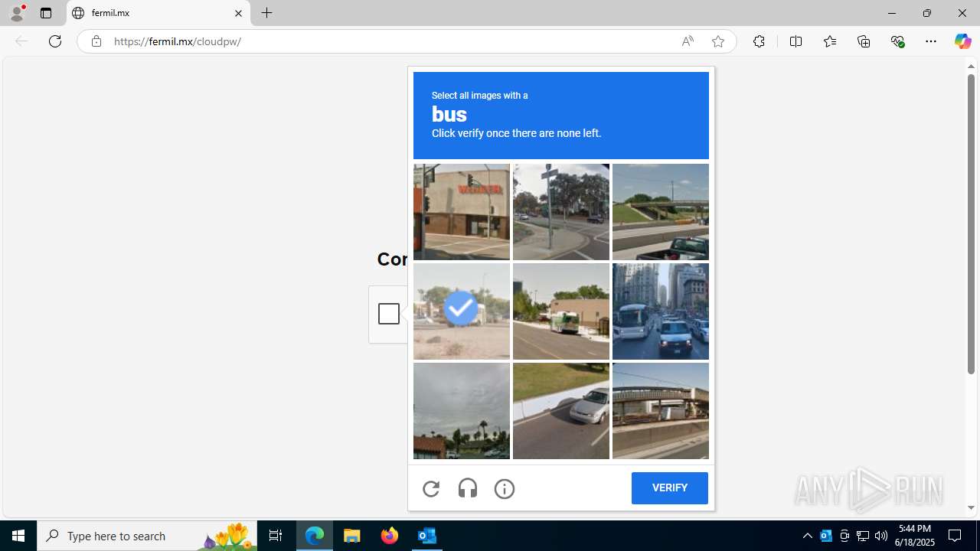
Task: Click the VERIFY button
Action: (x=670, y=488)
